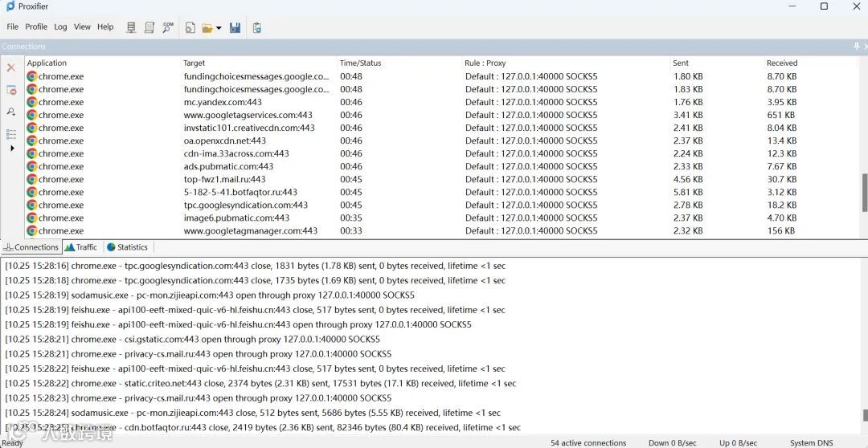Select the image6.pubmatic.com:443 target
The image size is (868, 448).
pos(237,218)
